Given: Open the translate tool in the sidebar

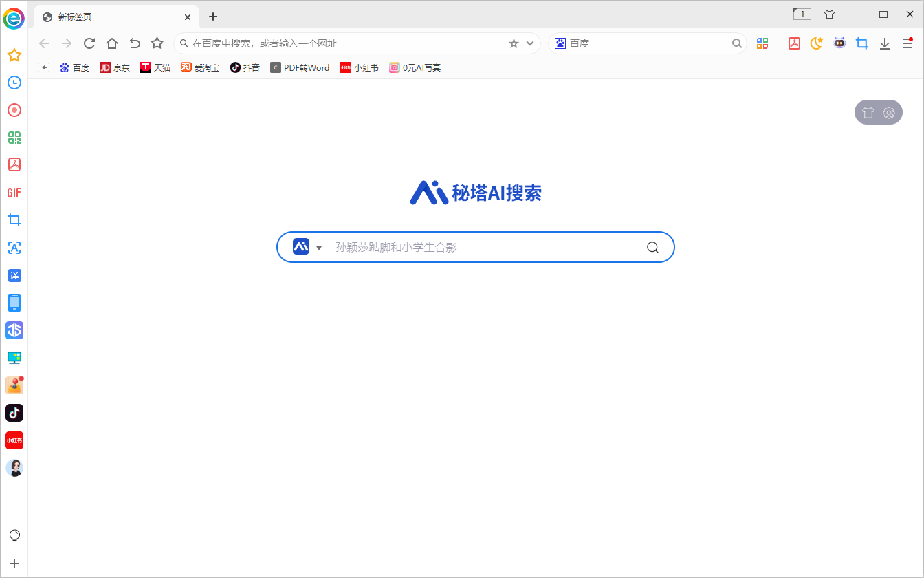Looking at the screenshot, I should 14,275.
